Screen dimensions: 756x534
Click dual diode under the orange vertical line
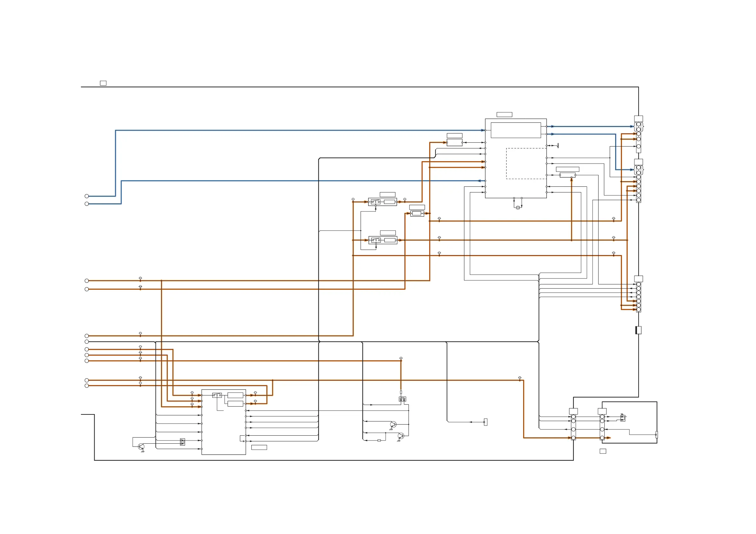(x=402, y=399)
